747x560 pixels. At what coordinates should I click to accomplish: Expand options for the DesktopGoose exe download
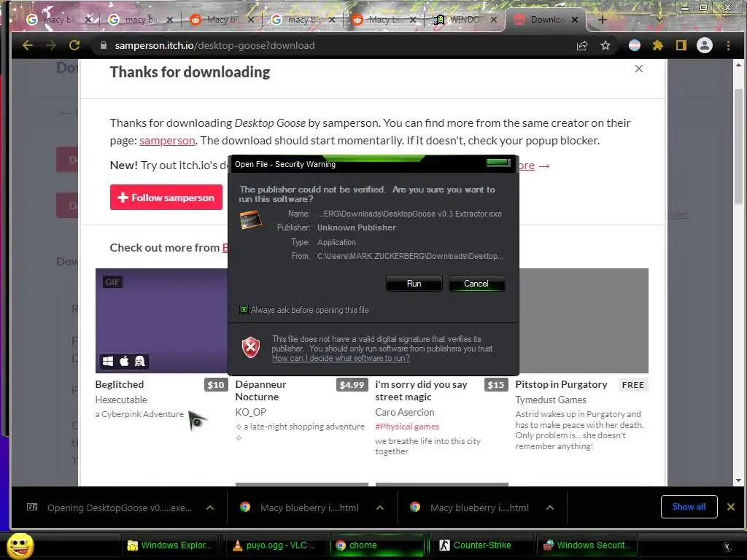[210, 507]
